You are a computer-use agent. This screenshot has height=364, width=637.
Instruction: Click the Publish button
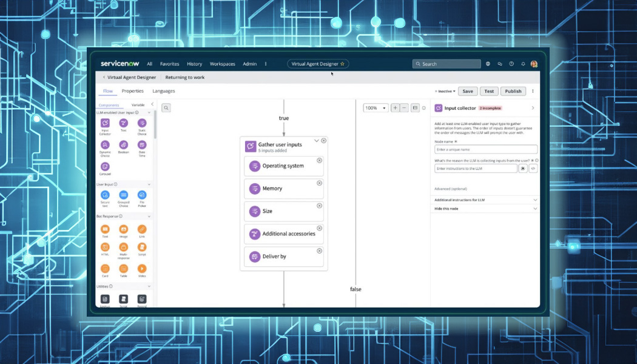[x=513, y=91]
